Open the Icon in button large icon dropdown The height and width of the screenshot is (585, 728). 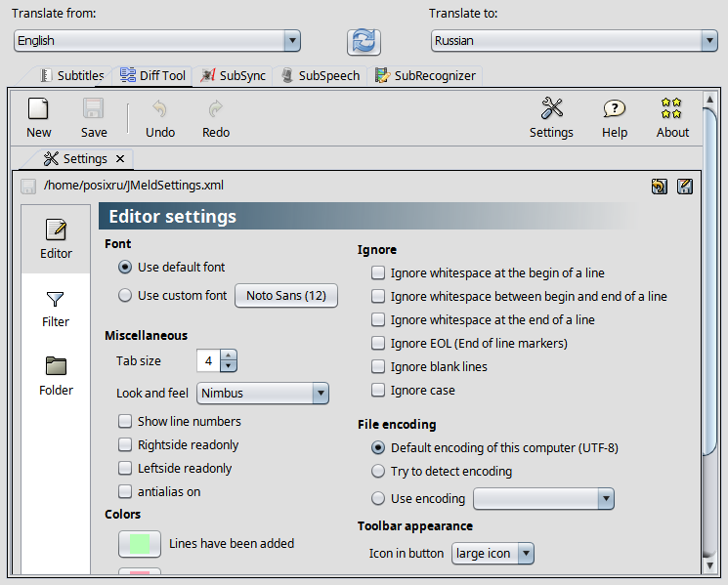[x=492, y=554]
